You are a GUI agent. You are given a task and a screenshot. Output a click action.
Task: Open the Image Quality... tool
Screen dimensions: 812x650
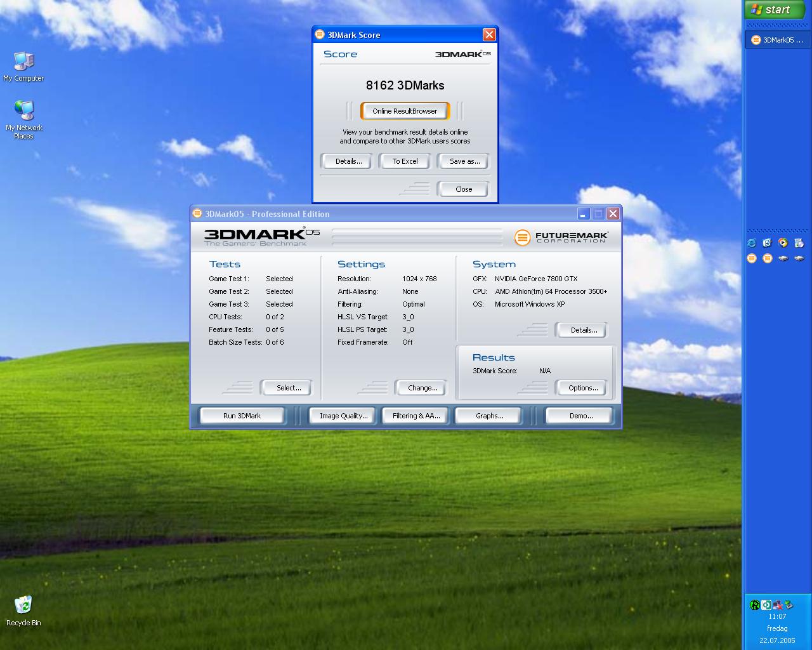coord(343,416)
